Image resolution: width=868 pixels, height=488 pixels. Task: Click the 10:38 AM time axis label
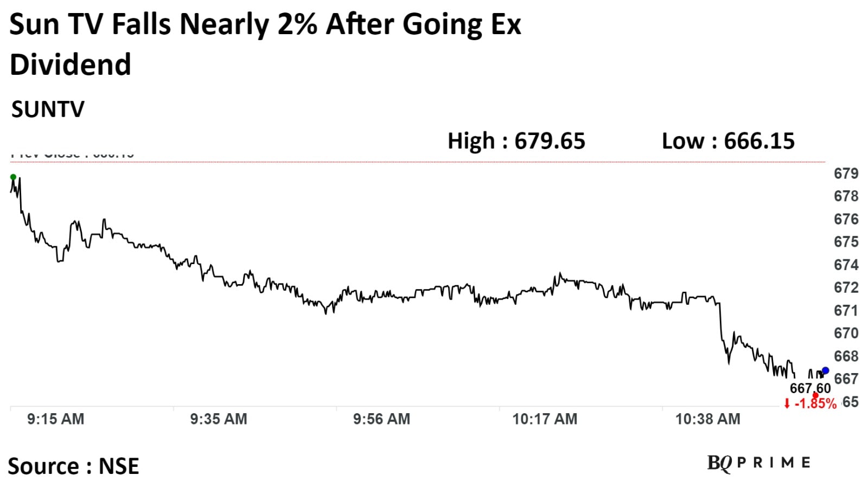tap(707, 419)
